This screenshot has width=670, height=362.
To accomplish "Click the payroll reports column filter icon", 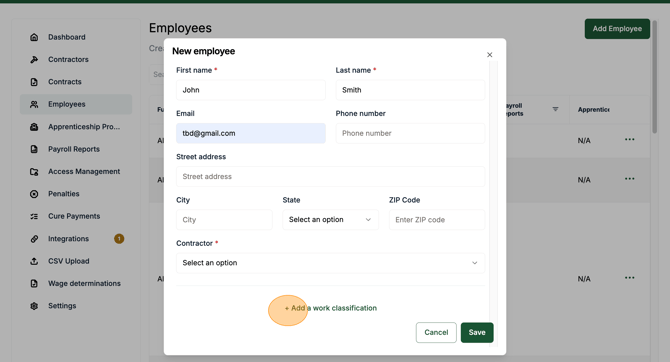I will click(555, 109).
